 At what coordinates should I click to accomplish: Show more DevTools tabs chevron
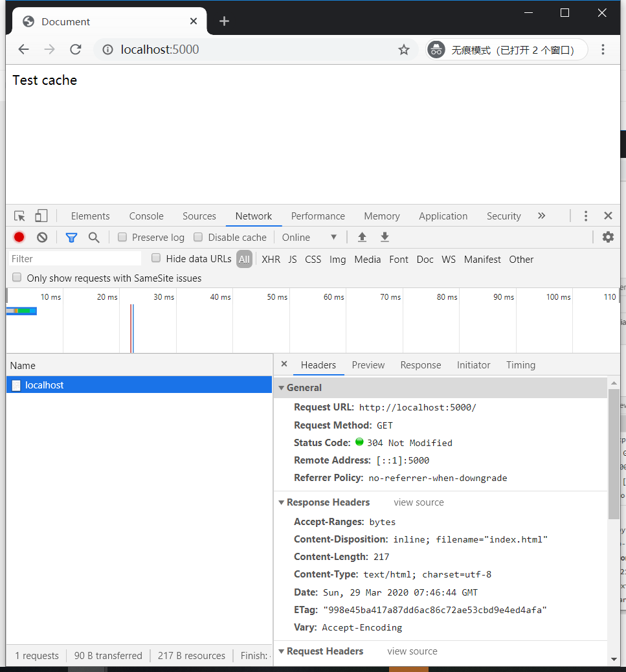click(x=542, y=216)
